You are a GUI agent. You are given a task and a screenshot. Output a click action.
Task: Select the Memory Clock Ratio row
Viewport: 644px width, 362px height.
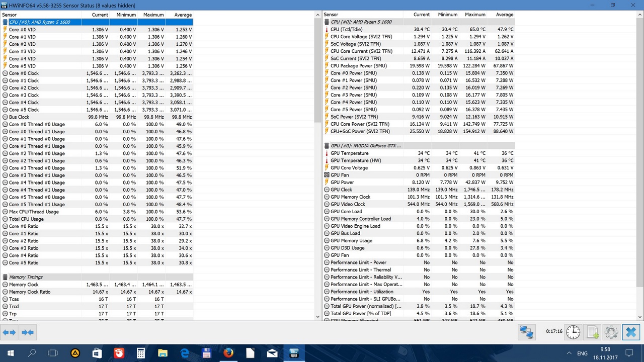coord(97,292)
